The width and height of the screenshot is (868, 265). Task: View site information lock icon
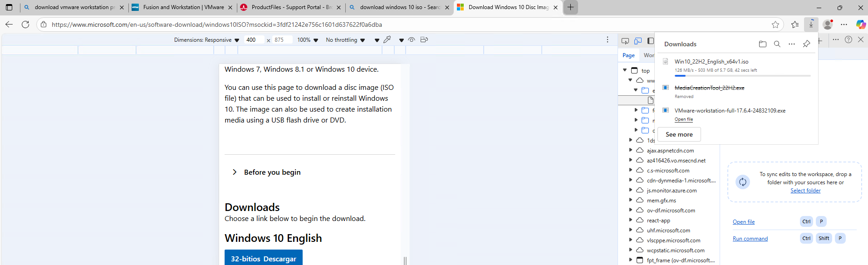(44, 25)
